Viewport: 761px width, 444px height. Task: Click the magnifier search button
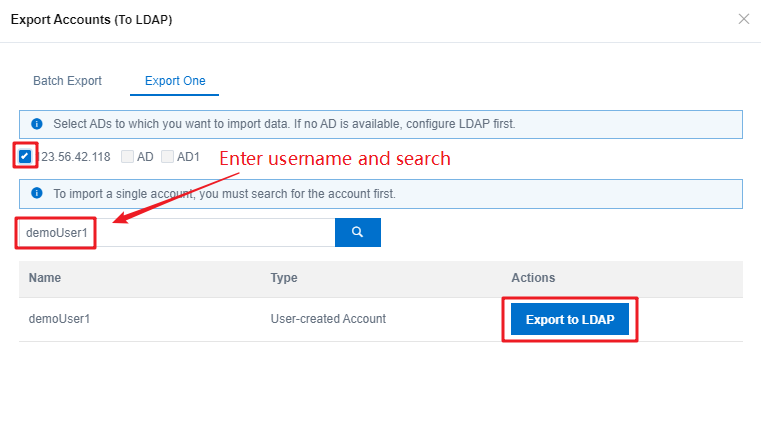coord(358,232)
